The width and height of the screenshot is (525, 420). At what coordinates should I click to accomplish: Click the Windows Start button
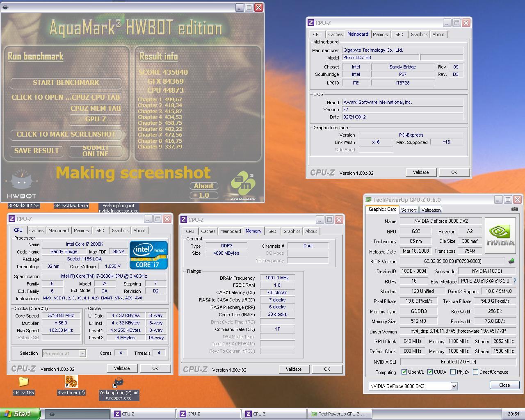[20, 414]
